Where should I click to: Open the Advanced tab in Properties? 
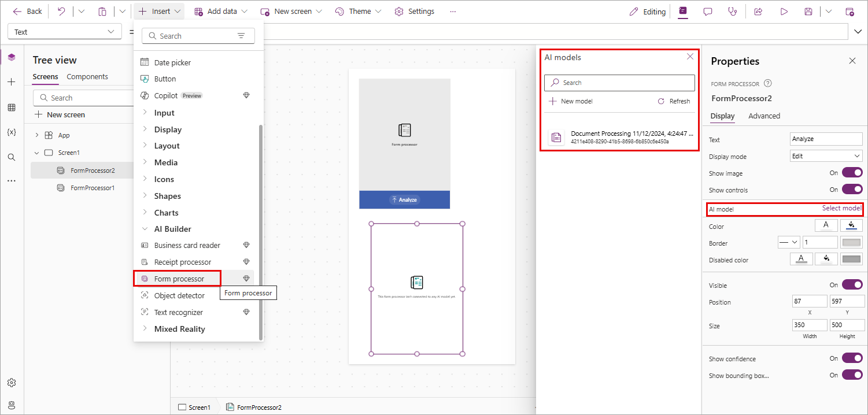pyautogui.click(x=764, y=116)
